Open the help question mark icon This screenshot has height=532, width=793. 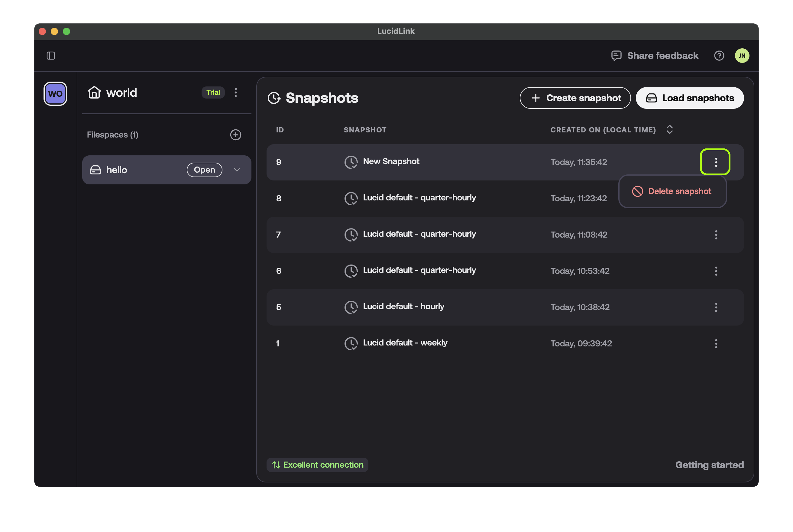tap(719, 56)
